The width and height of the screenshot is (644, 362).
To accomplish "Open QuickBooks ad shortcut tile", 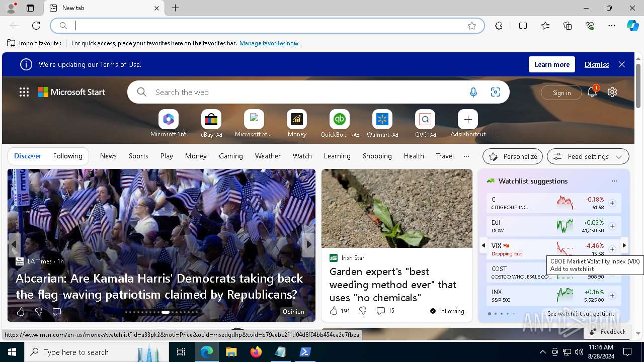I will click(x=340, y=124).
